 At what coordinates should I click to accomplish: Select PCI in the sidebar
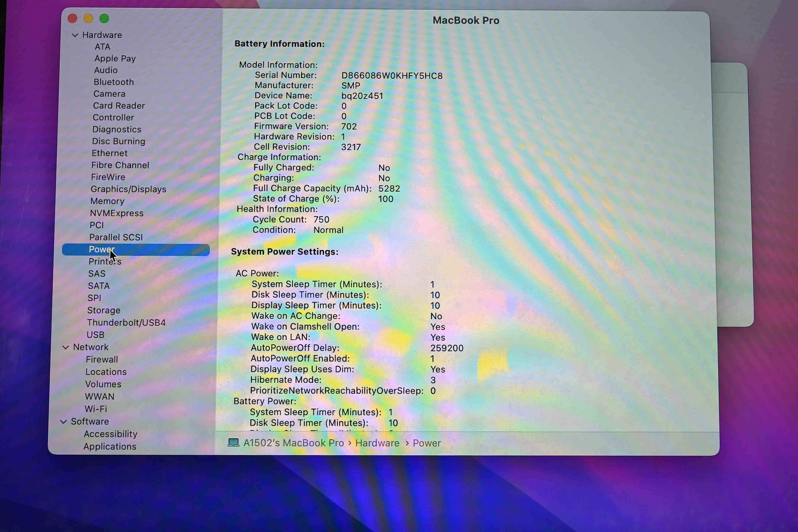point(97,225)
